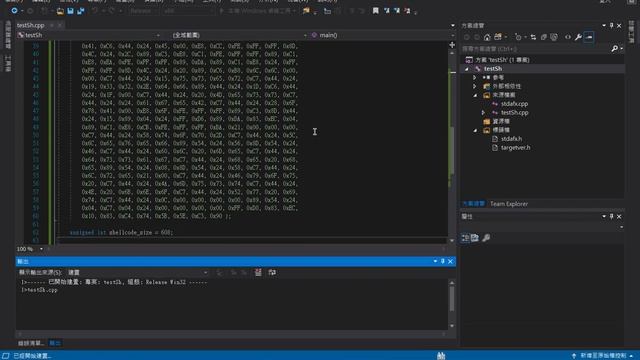This screenshot has height=360, width=640.
Task: Click the alphabetical sort icon in properties panel
Action: [475, 238]
